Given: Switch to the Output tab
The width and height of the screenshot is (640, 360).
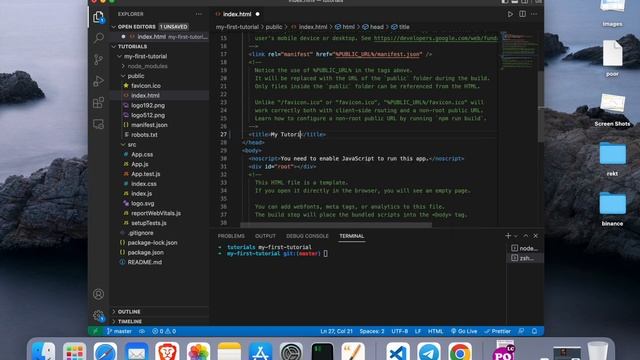Looking at the screenshot, I should (265, 236).
